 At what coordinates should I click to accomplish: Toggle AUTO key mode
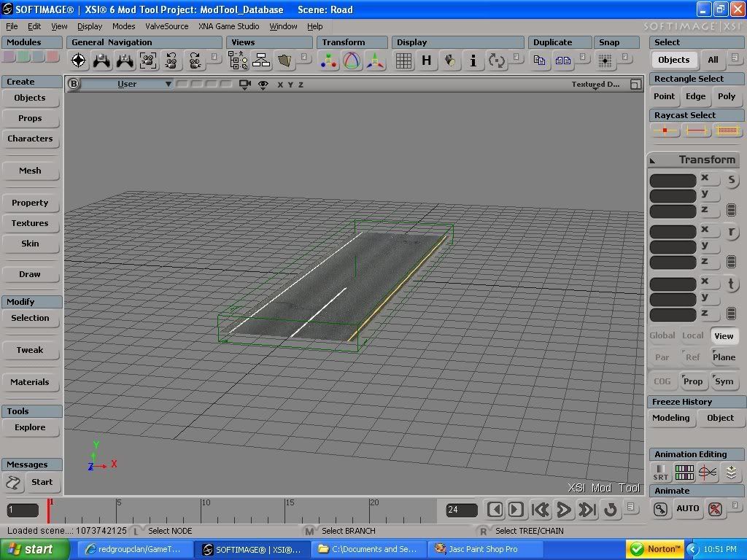click(x=687, y=508)
